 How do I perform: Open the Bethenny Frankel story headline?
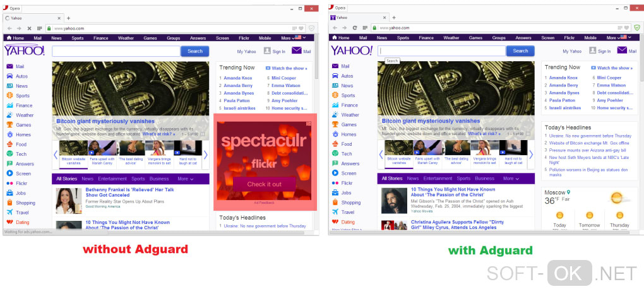tap(130, 192)
